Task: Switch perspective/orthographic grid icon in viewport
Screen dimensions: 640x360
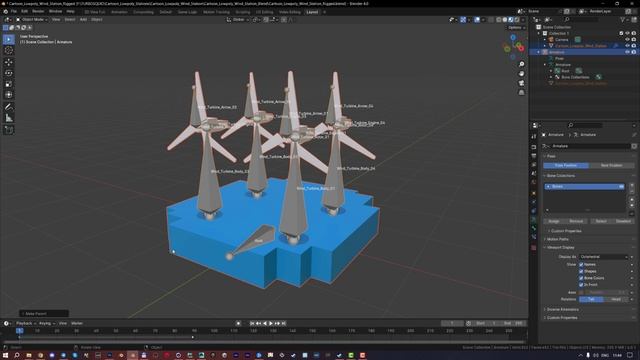Action: pyautogui.click(x=521, y=93)
